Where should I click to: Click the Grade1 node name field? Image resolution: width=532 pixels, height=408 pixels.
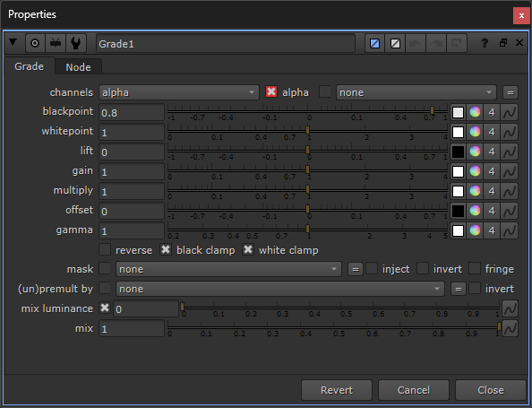pyautogui.click(x=226, y=43)
